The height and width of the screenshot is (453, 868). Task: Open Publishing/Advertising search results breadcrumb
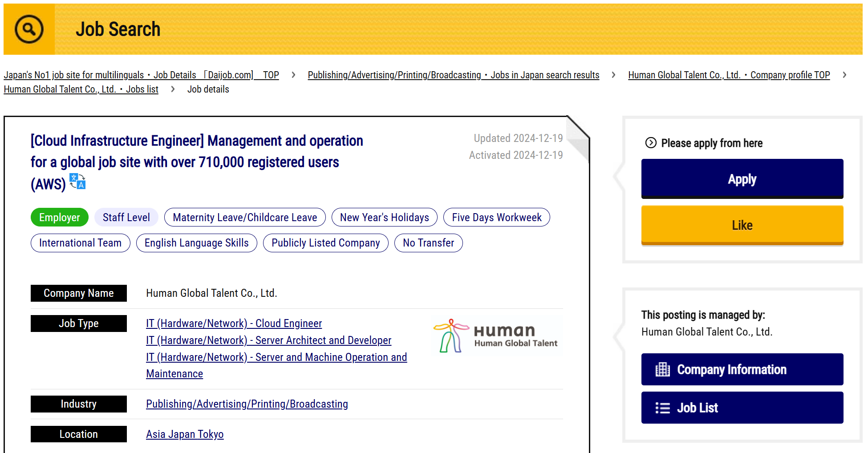coord(454,75)
